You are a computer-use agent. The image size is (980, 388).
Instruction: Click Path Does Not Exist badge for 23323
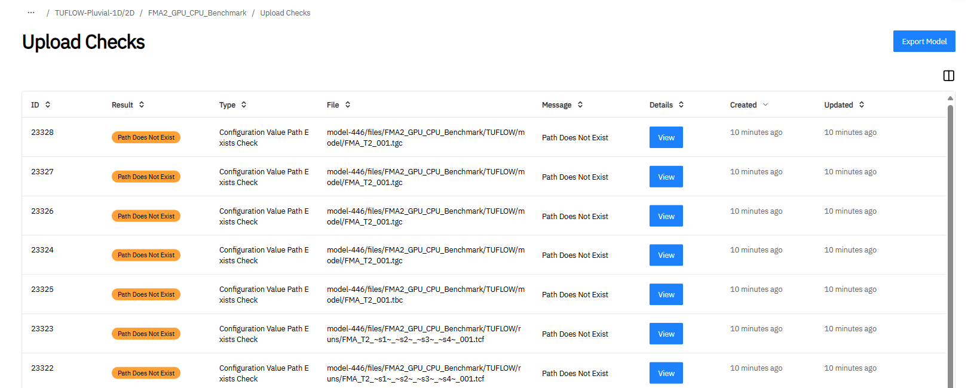[146, 334]
